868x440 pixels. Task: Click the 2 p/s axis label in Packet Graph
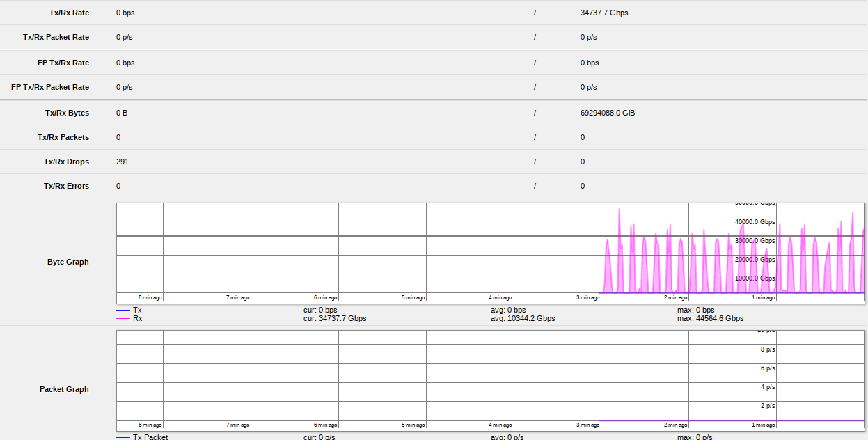767,406
